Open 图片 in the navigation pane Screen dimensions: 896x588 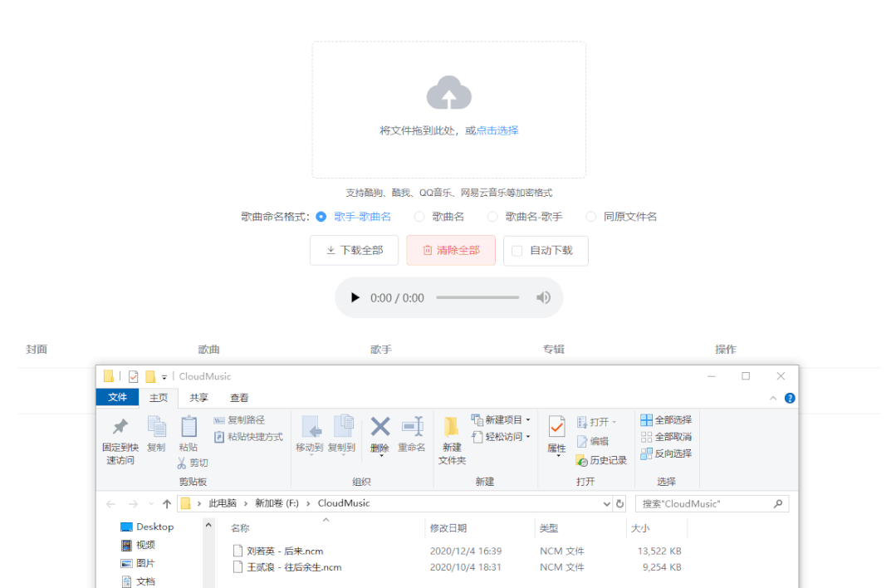coord(139,563)
